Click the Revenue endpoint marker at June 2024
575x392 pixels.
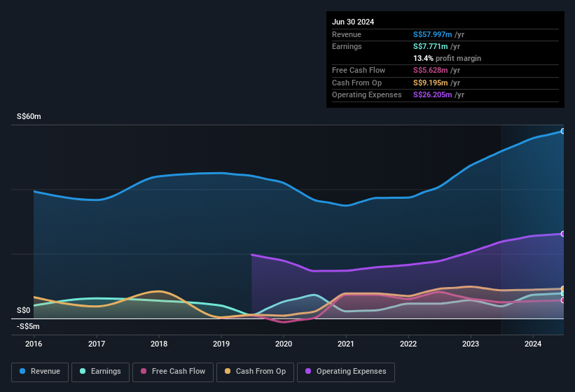563,131
